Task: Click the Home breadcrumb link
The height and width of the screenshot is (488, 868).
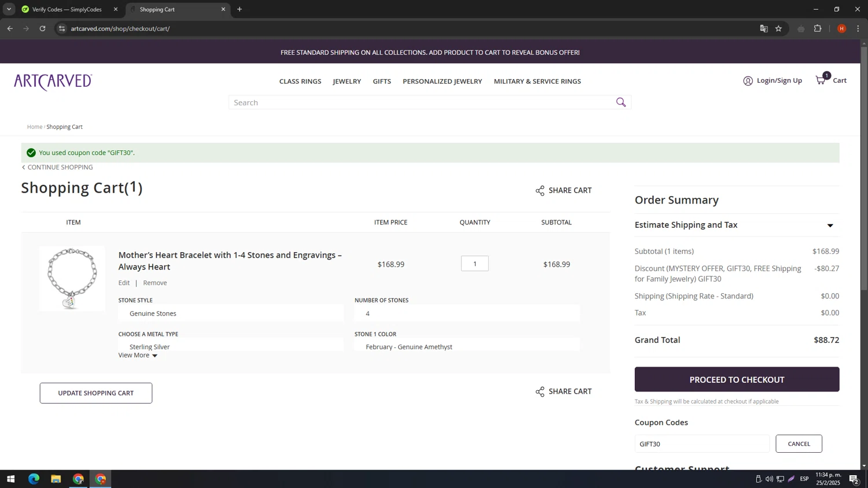Action: tap(35, 127)
